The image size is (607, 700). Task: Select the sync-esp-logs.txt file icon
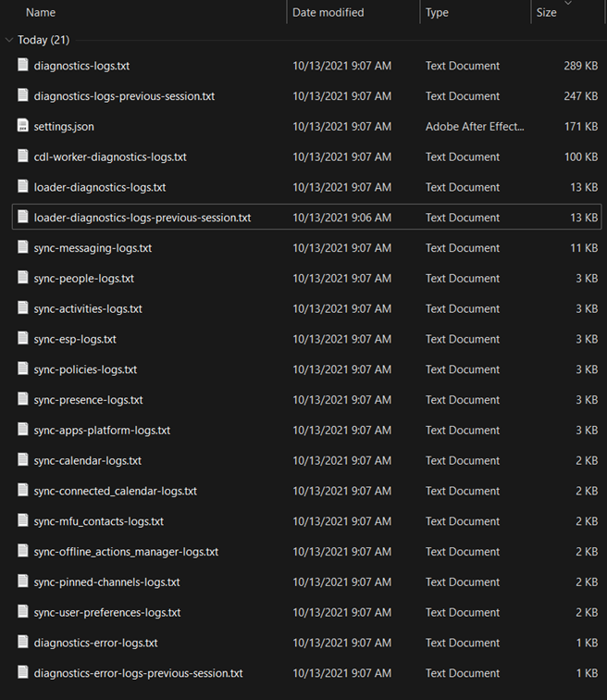coord(23,338)
